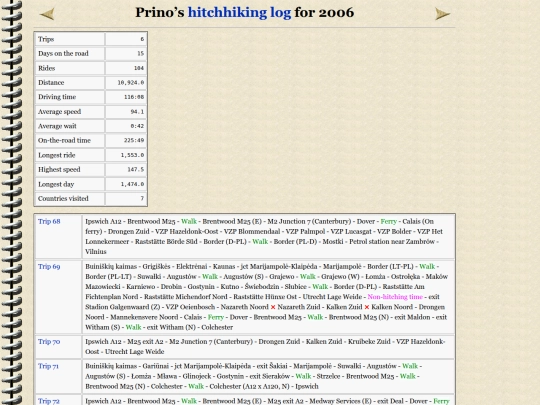This screenshot has width=540, height=405.
Task: Select the 'Average speed' label
Action: pos(60,112)
